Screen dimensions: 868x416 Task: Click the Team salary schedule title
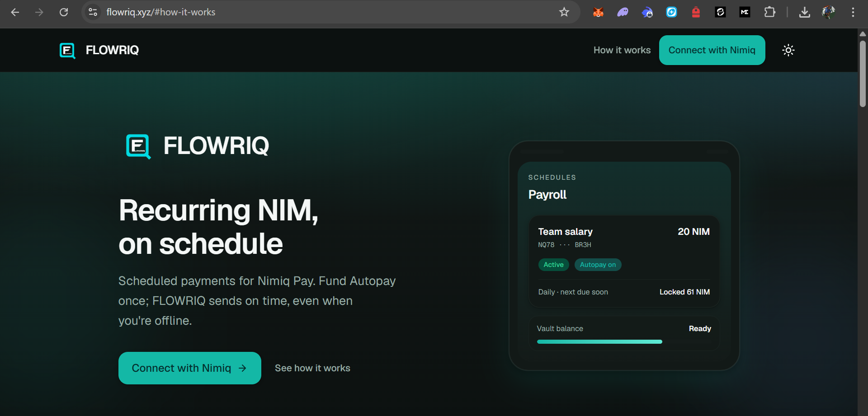tap(565, 232)
